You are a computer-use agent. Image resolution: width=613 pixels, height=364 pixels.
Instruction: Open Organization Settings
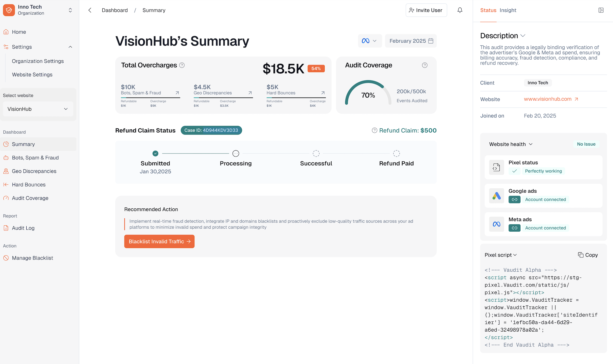pyautogui.click(x=38, y=61)
